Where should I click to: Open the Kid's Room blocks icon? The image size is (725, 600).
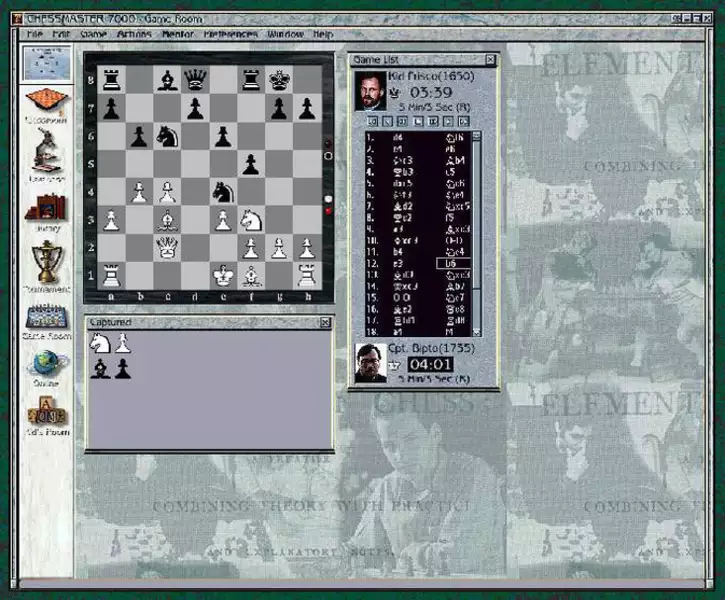click(x=47, y=416)
